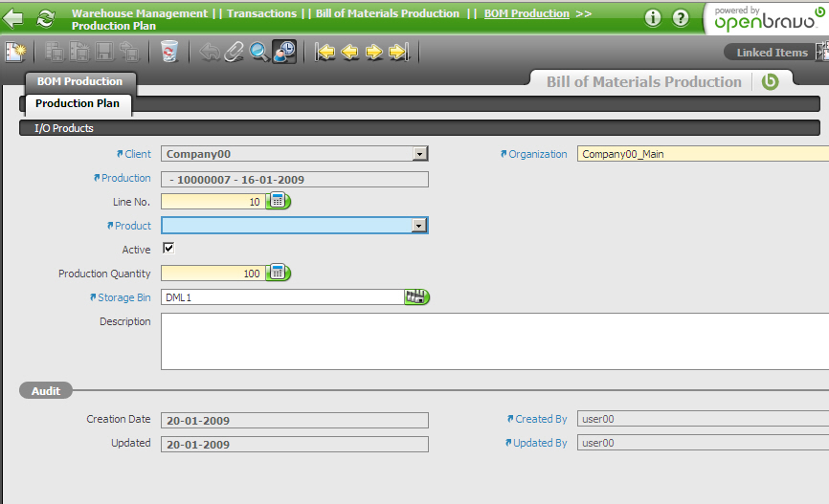Image resolution: width=829 pixels, height=504 pixels.
Task: Open Storage Bin locator selector icon
Action: click(x=416, y=296)
